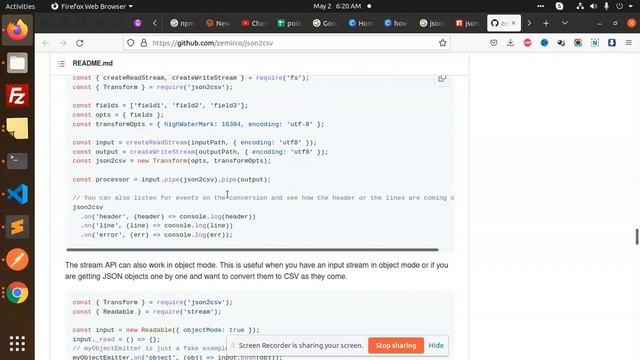
Task: Open the Firefox downloads panel
Action: pyautogui.click(x=510, y=43)
